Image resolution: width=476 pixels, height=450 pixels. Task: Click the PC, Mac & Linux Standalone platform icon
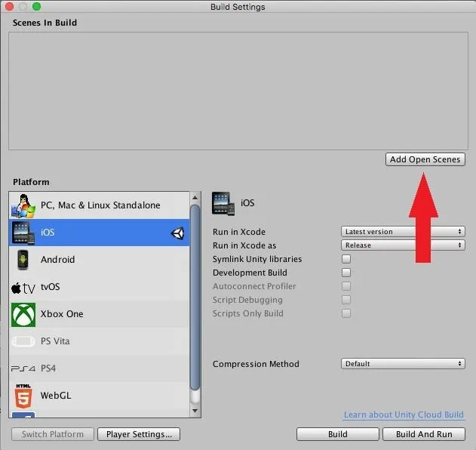coord(23,206)
